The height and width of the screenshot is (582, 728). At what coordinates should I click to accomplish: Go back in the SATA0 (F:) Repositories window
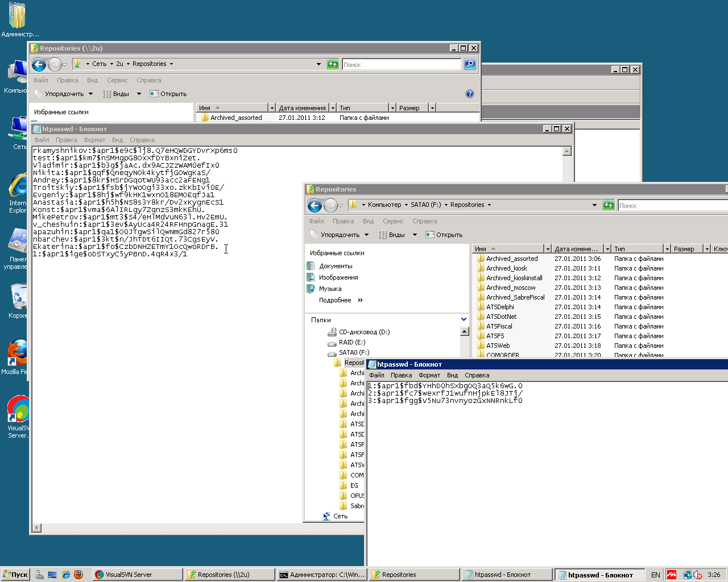coord(315,205)
